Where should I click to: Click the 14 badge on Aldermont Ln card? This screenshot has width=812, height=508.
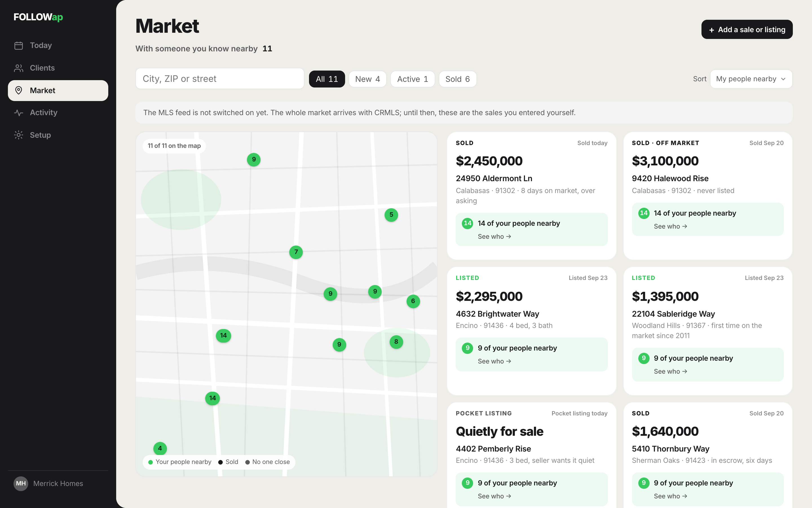click(467, 224)
